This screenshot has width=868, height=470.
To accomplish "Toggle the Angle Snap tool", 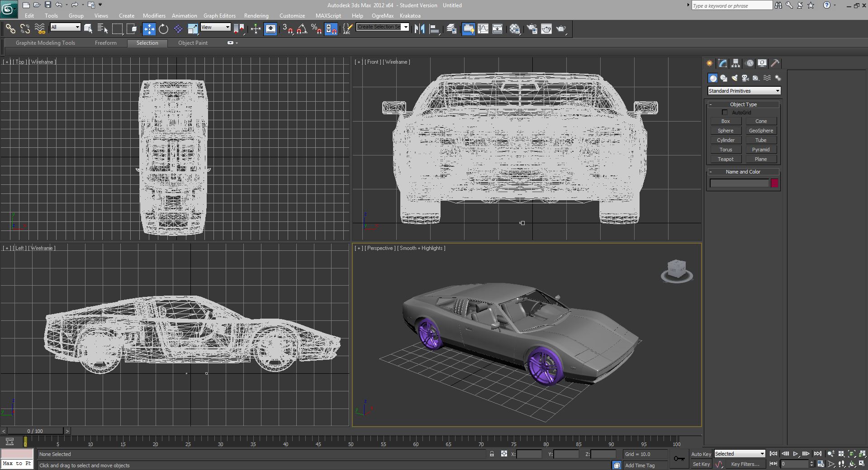I will [302, 29].
